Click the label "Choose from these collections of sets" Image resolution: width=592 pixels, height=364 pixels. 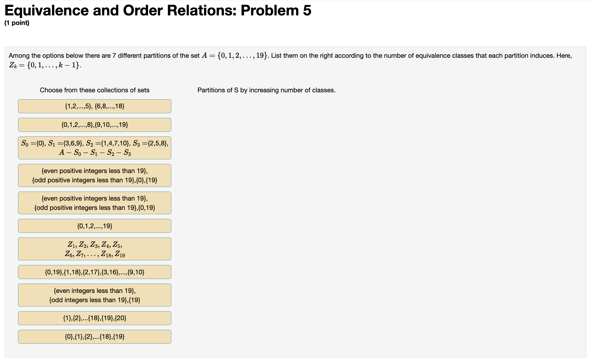tap(95, 90)
